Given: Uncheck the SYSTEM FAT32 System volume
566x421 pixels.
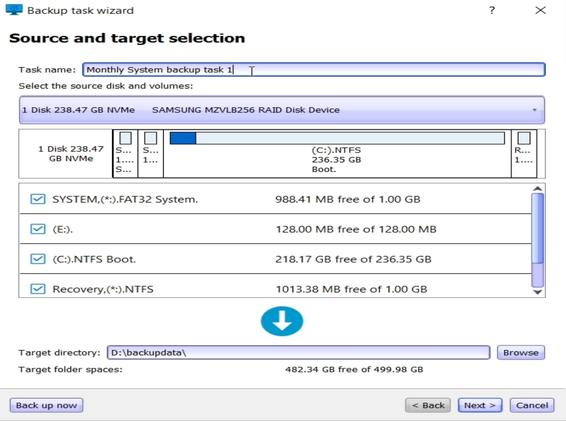Looking at the screenshot, I should [x=38, y=199].
